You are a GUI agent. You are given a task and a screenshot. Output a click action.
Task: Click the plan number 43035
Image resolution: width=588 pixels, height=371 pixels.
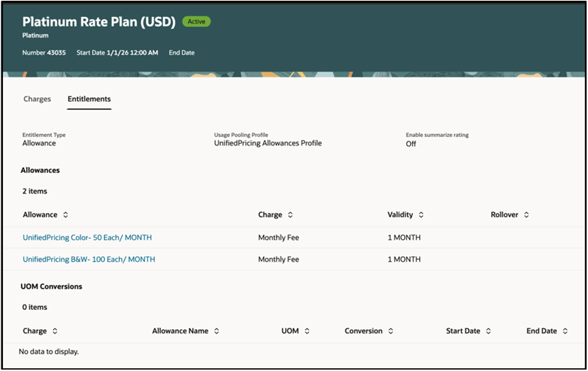56,53
